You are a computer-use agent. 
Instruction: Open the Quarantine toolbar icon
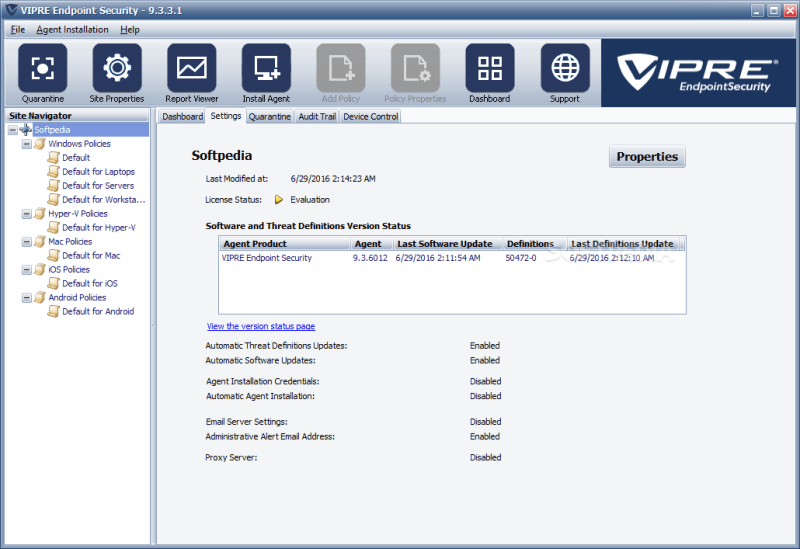pos(42,68)
